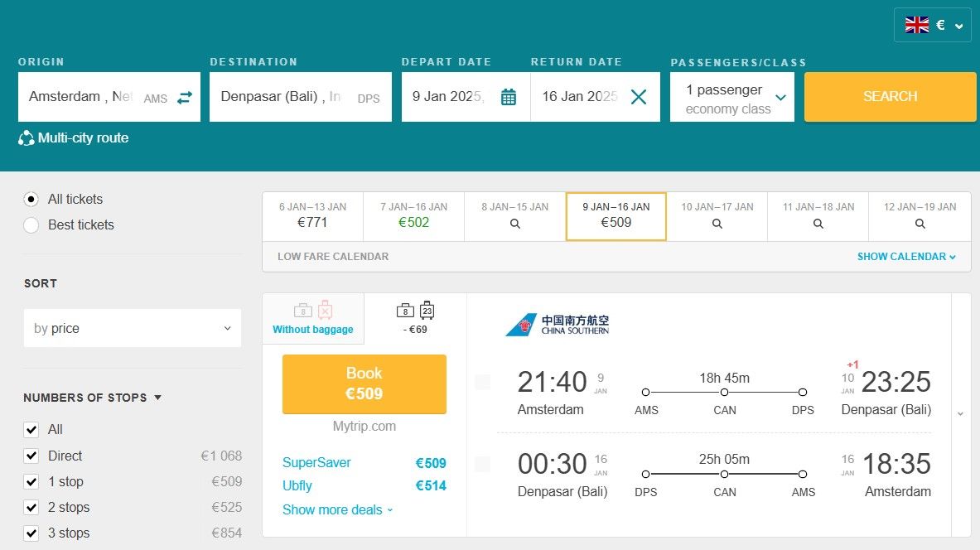Click the Origin Amsterdam input field

[80, 97]
